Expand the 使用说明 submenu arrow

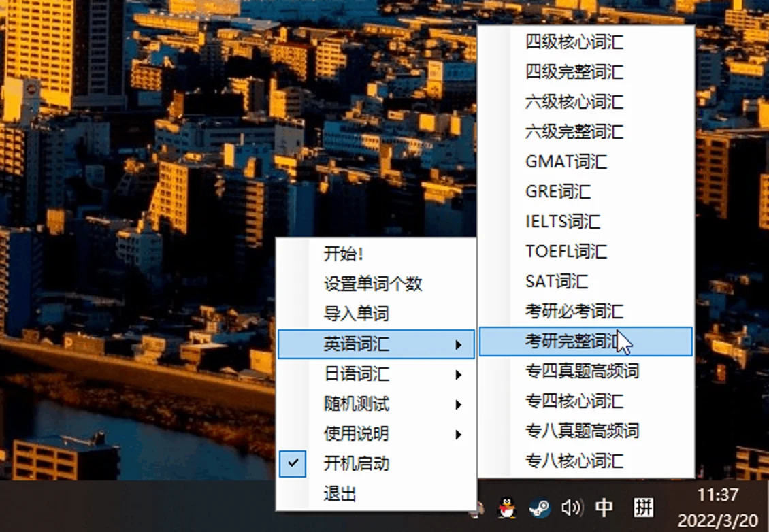tap(458, 435)
